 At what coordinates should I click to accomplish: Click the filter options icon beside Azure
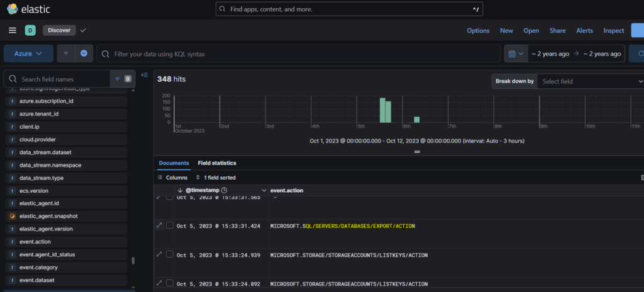[x=66, y=54]
